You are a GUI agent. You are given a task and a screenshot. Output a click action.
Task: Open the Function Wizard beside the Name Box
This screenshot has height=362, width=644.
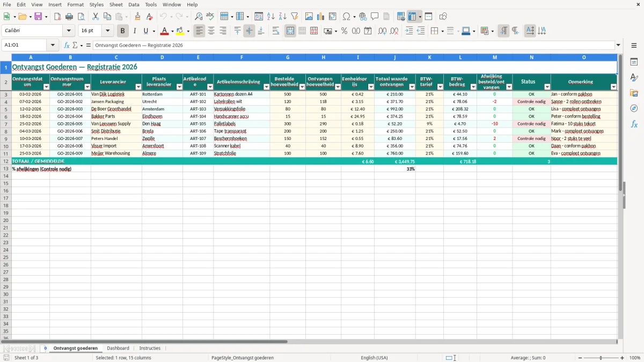click(67, 46)
